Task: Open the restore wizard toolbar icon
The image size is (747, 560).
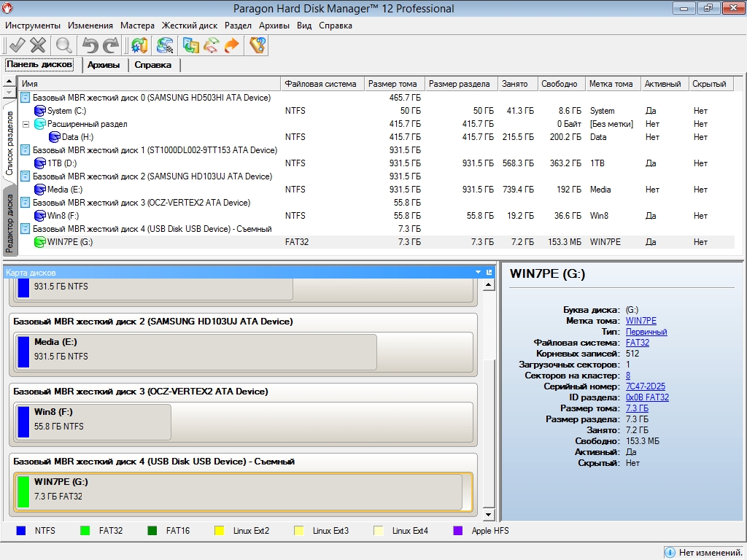Action: (212, 45)
